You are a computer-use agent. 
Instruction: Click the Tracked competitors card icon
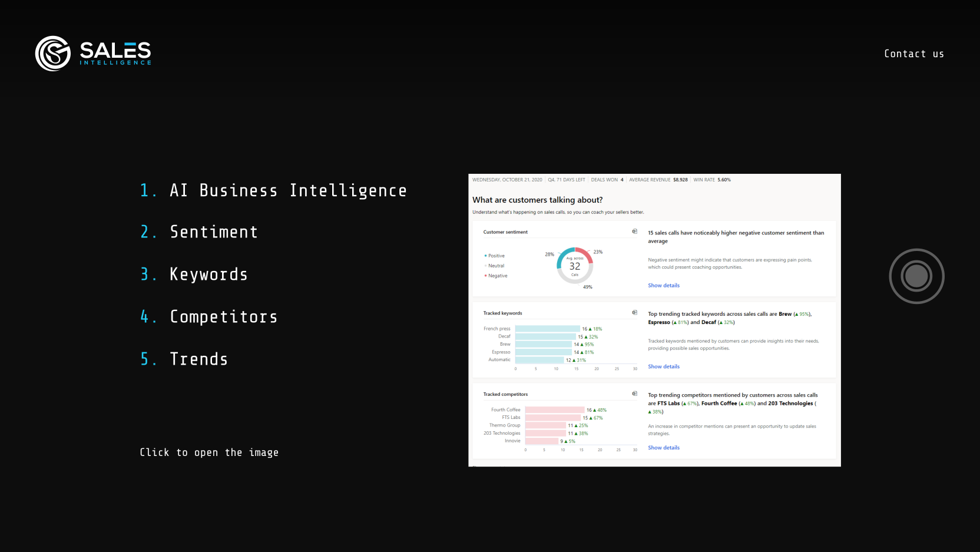(x=634, y=394)
